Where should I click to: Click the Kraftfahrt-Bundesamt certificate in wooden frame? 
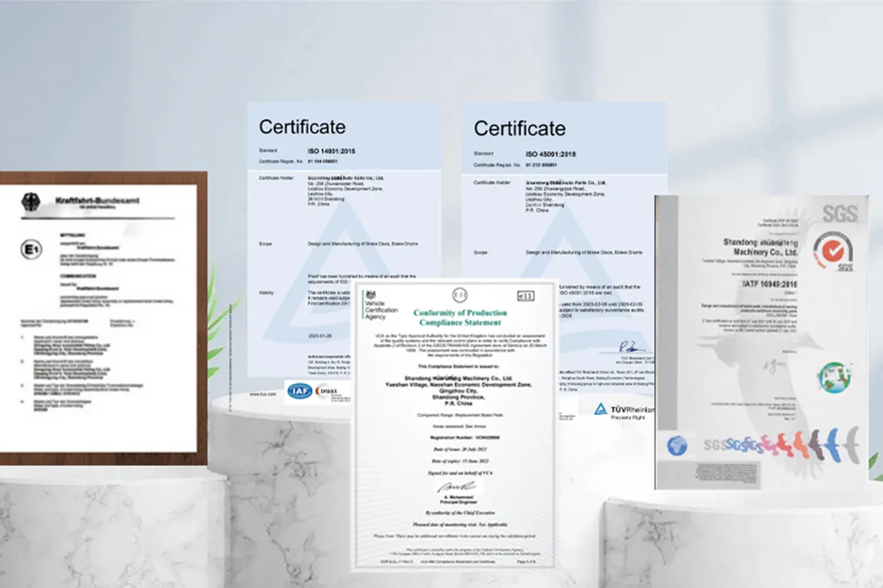[x=103, y=318]
